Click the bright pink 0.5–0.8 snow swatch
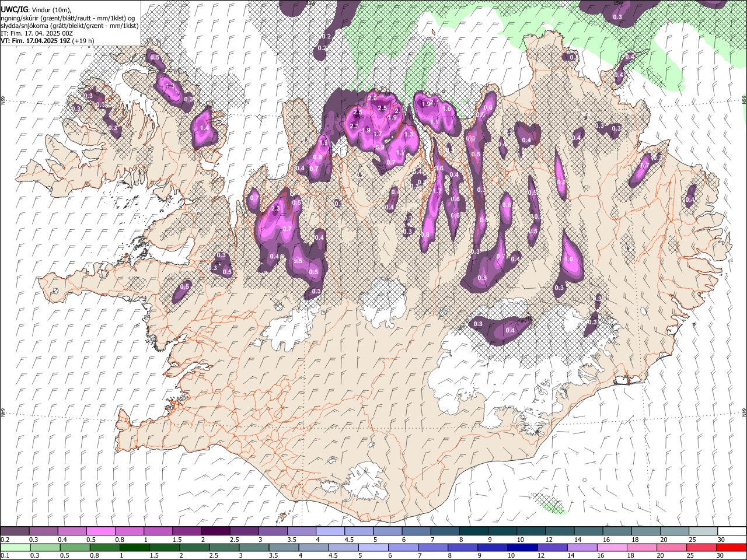747x560 pixels. coord(101,531)
